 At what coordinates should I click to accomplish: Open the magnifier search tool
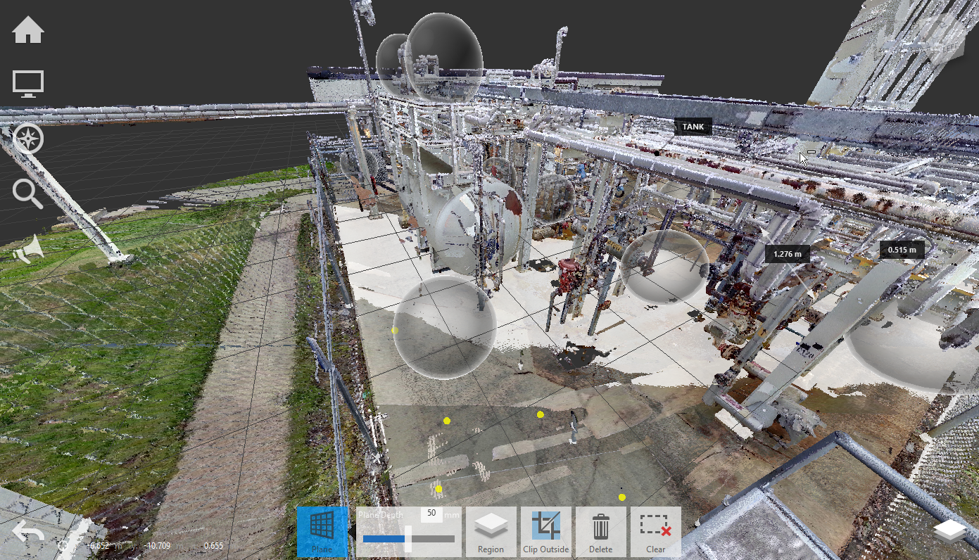pyautogui.click(x=28, y=193)
